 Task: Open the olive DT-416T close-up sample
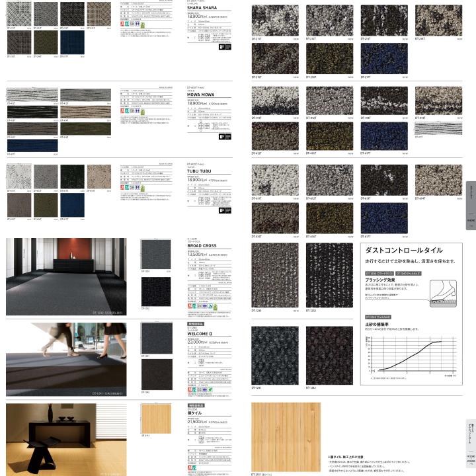tap(329, 136)
